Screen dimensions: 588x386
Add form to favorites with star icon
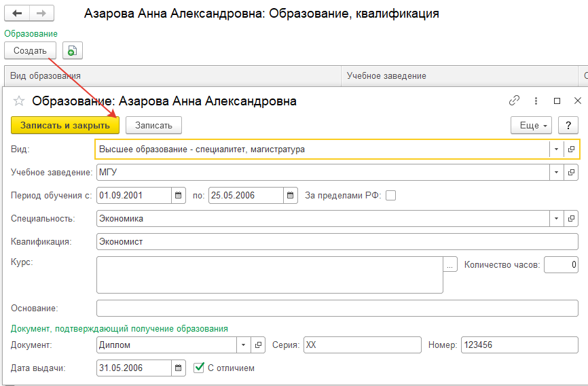19,101
